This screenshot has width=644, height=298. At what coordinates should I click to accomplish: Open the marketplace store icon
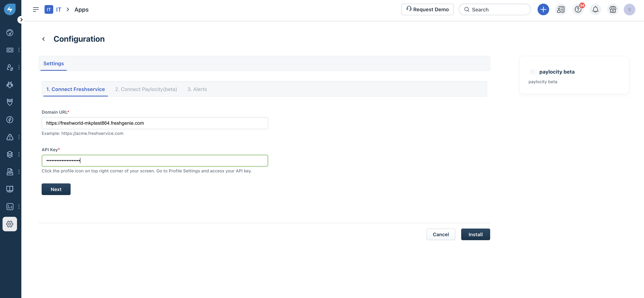pos(613,9)
